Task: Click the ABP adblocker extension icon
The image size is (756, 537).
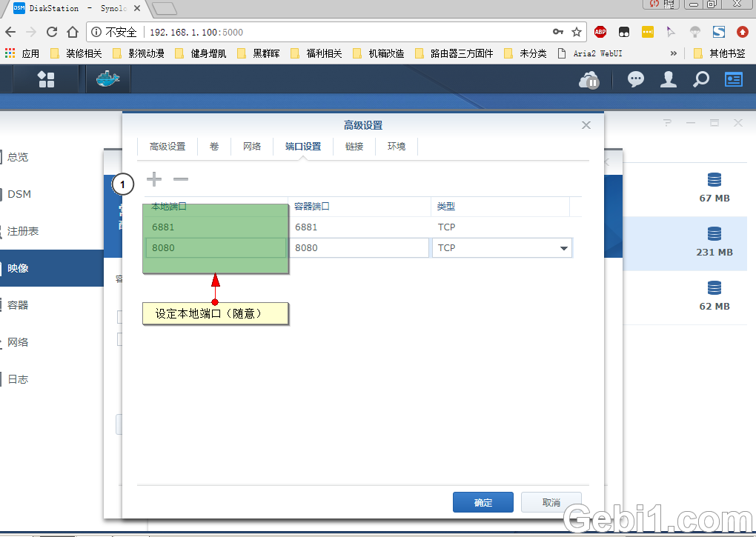Action: pos(600,32)
